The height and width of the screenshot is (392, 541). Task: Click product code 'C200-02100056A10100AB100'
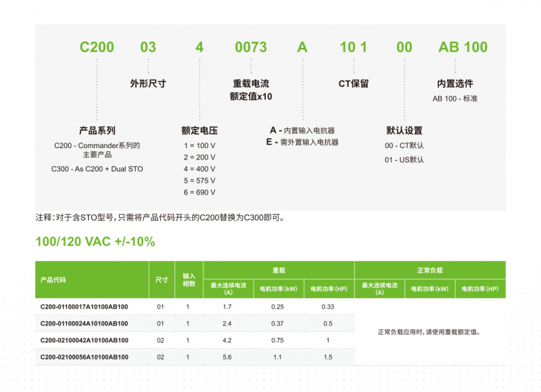coord(84,357)
